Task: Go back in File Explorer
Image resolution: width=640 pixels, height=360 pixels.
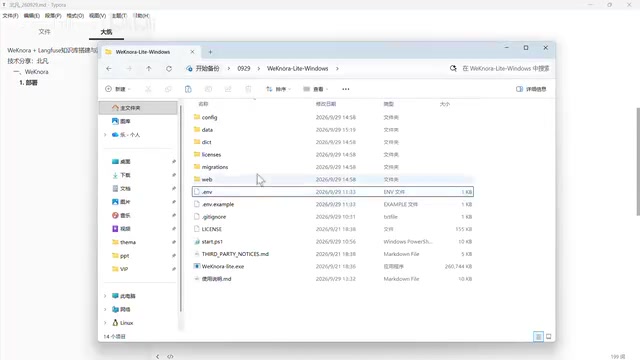Action: point(109,69)
